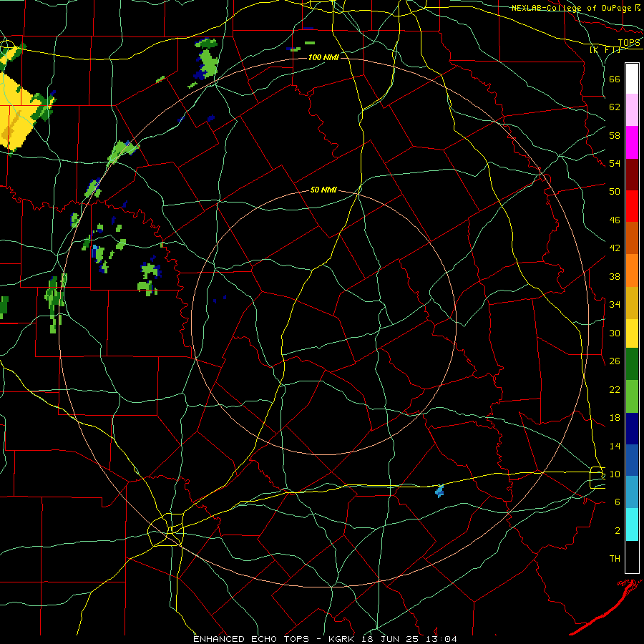The image size is (644, 644).
Task: Click "ENHANCED ECHO TOPS" in the caption
Action: [x=251, y=639]
